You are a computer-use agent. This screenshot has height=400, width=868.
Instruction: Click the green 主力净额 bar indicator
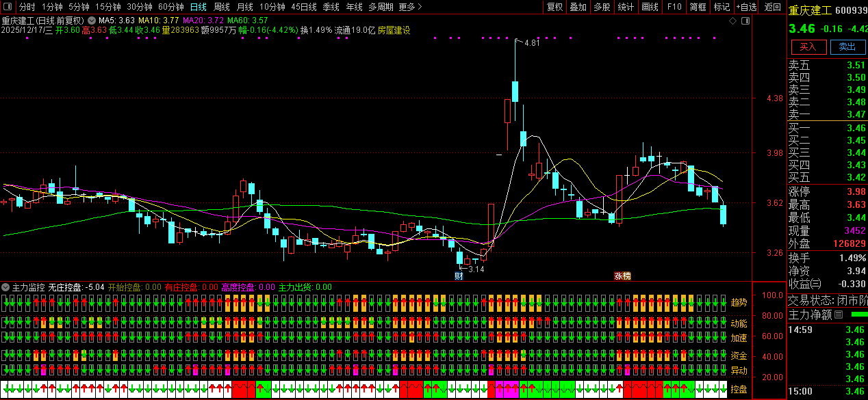point(858,315)
